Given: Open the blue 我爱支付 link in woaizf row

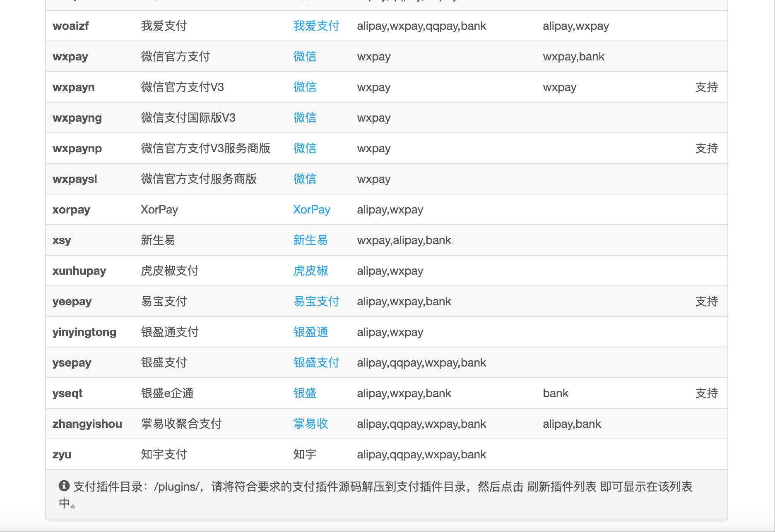Looking at the screenshot, I should (x=316, y=26).
